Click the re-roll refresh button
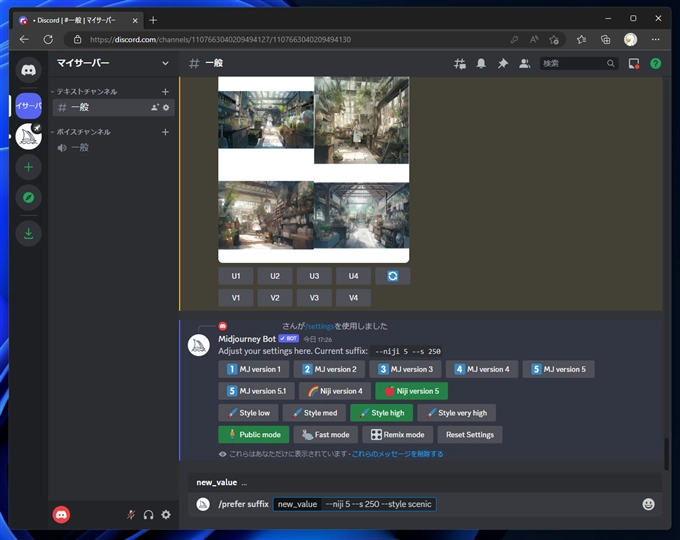This screenshot has width=680, height=540. click(392, 276)
